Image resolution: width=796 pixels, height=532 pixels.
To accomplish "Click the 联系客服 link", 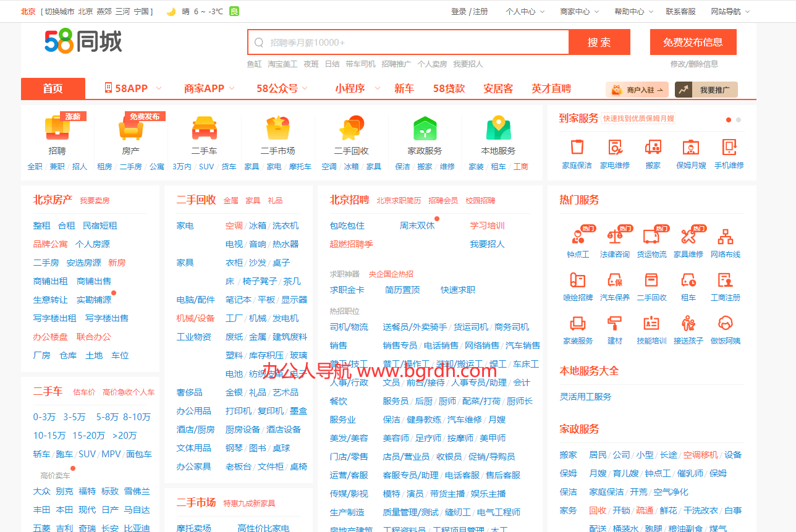I will pos(680,11).
